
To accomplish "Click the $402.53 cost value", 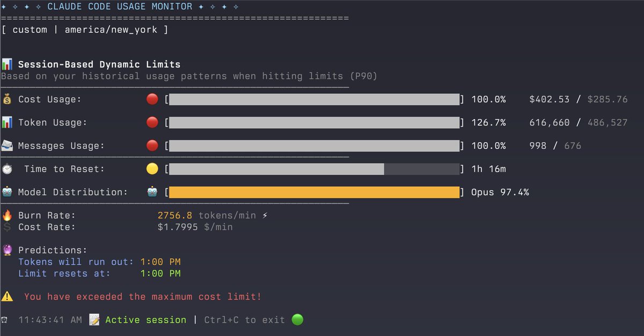I will (549, 99).
